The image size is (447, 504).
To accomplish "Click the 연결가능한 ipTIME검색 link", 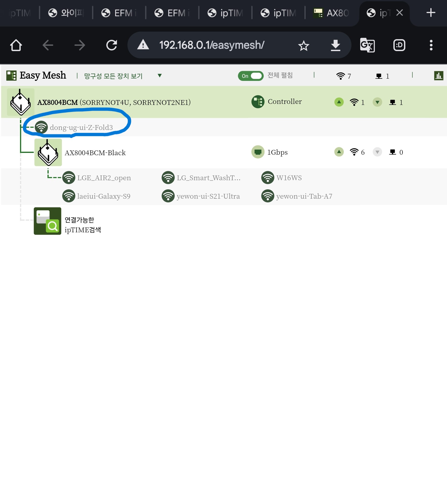I will pyautogui.click(x=83, y=225).
